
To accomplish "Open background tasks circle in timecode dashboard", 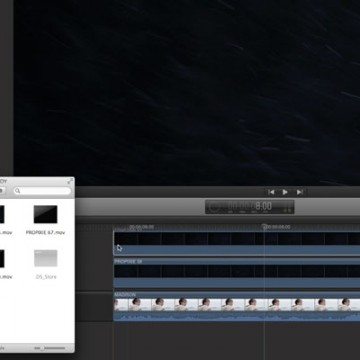I will click(214, 207).
